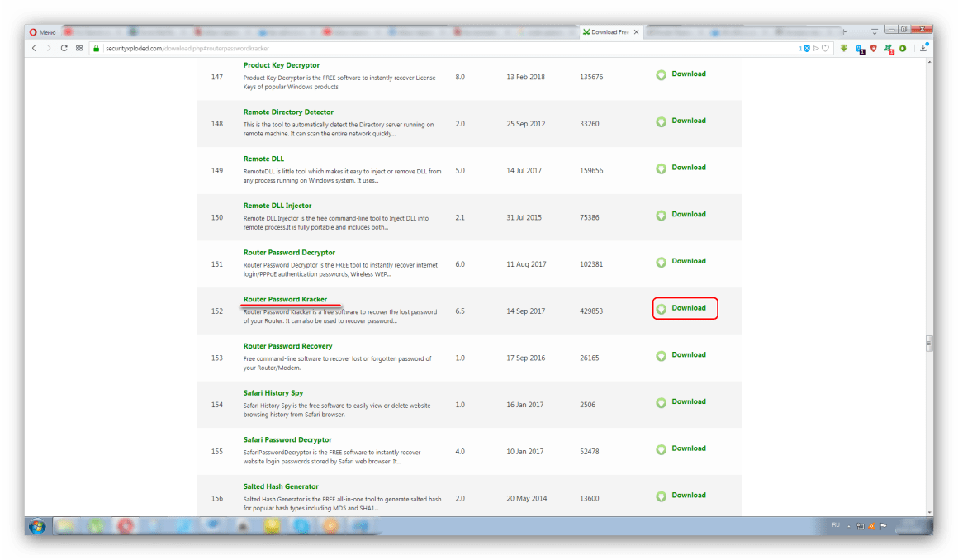Image resolution: width=958 pixels, height=560 pixels.
Task: Click Download for Salted Hash Generator
Action: [x=688, y=496]
